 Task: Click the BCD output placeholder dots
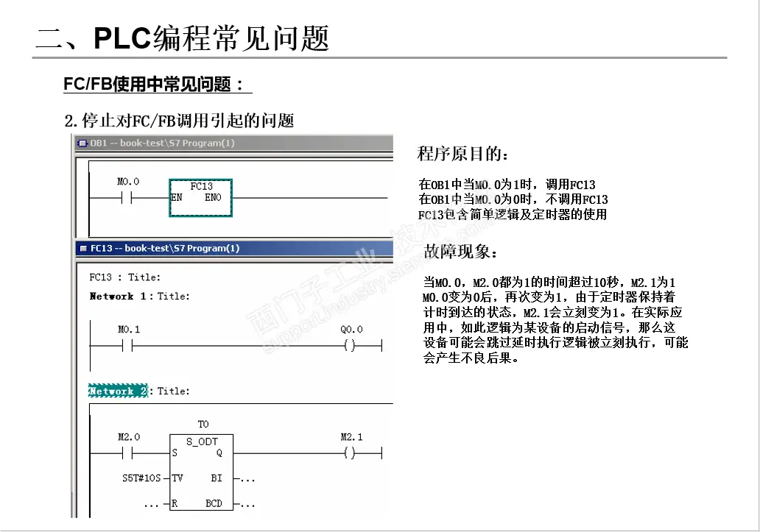pyautogui.click(x=247, y=505)
